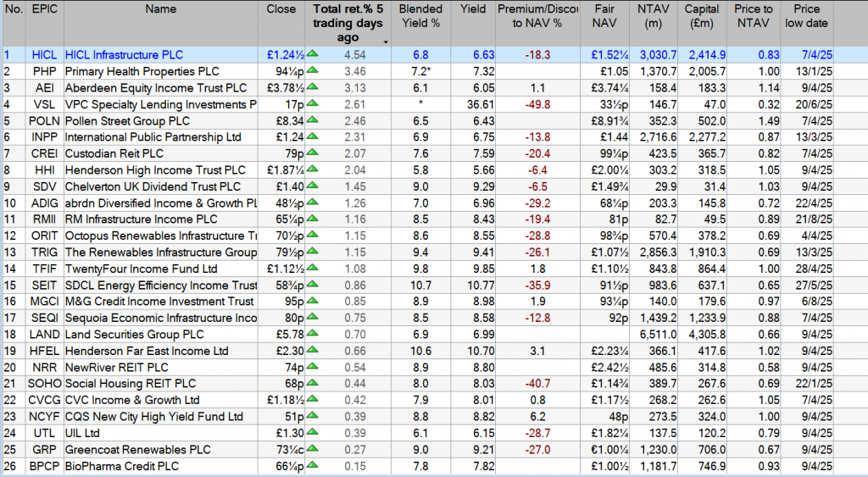Select M&G Credit Income Investment Trust
This screenshot has width=868, height=477.
click(x=159, y=302)
